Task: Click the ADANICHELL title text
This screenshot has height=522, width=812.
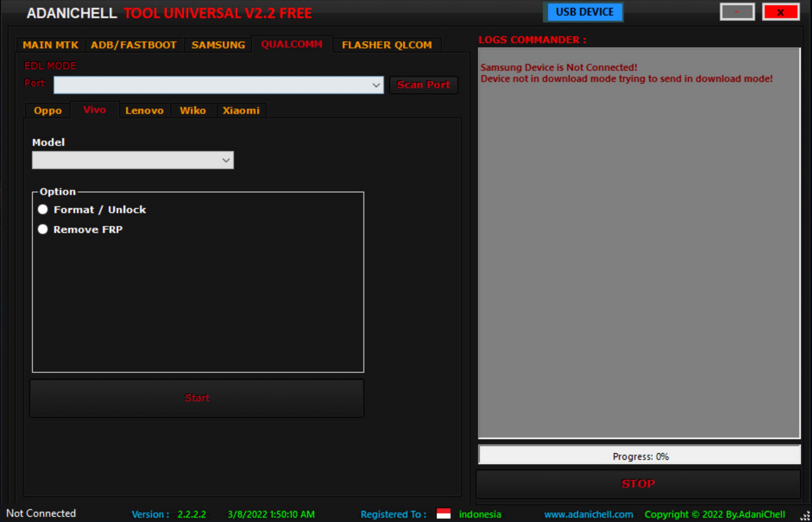Action: 72,13
